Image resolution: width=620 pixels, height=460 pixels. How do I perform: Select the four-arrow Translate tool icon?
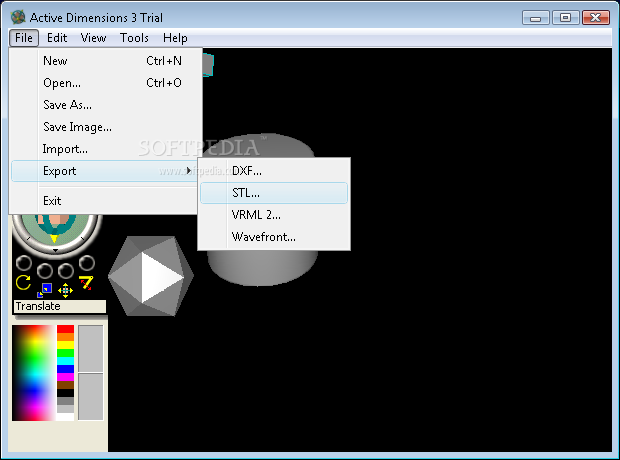[x=65, y=290]
